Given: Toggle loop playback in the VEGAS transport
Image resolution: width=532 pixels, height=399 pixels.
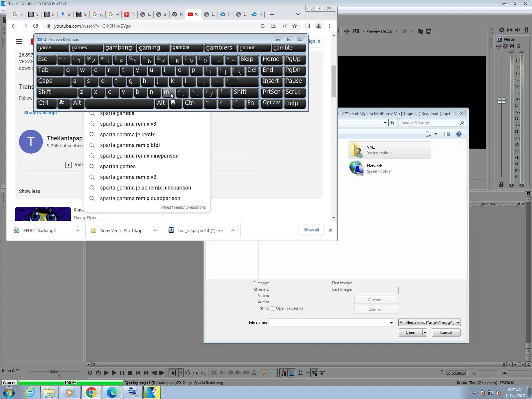Looking at the screenshot, I should click(x=98, y=373).
